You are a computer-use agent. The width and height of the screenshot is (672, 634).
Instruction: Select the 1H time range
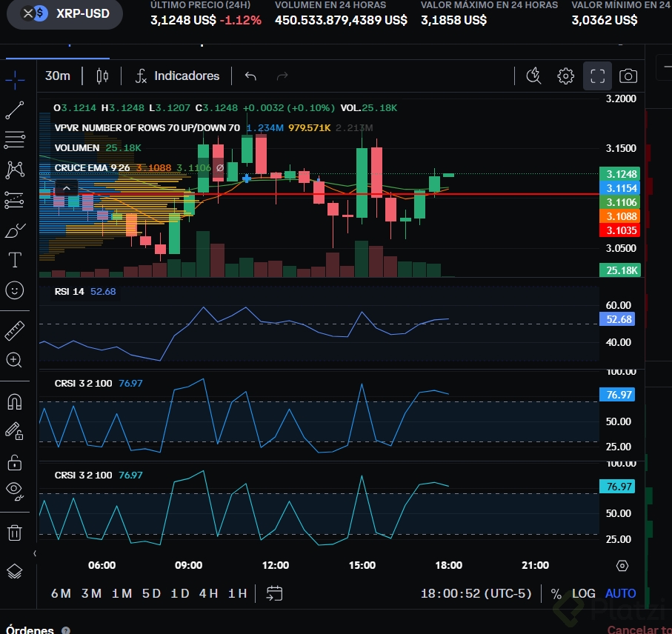[237, 594]
